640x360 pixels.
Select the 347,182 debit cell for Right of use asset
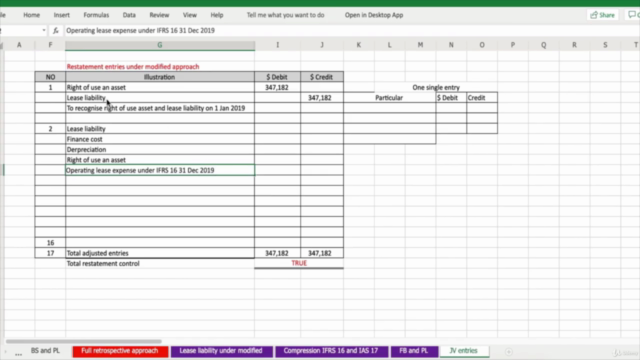(x=277, y=87)
